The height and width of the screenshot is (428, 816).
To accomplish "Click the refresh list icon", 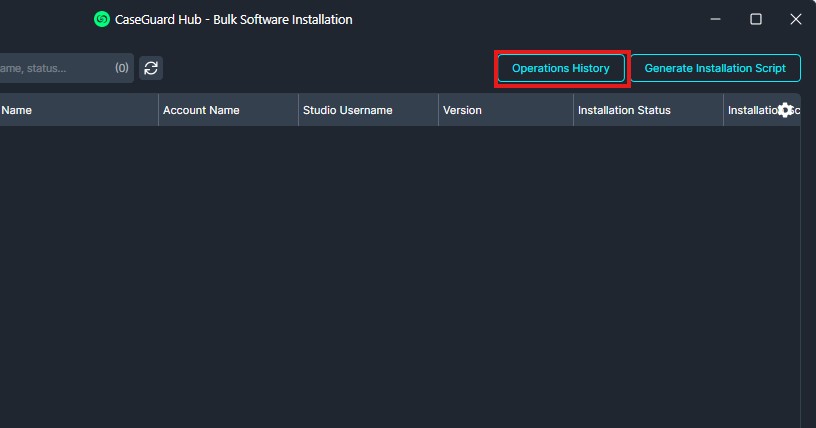I will (151, 68).
